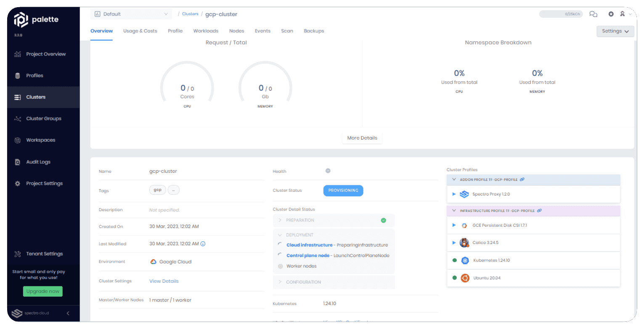Screen dimensions: 644x329
Task: Open the Default project dropdown
Action: (x=131, y=14)
